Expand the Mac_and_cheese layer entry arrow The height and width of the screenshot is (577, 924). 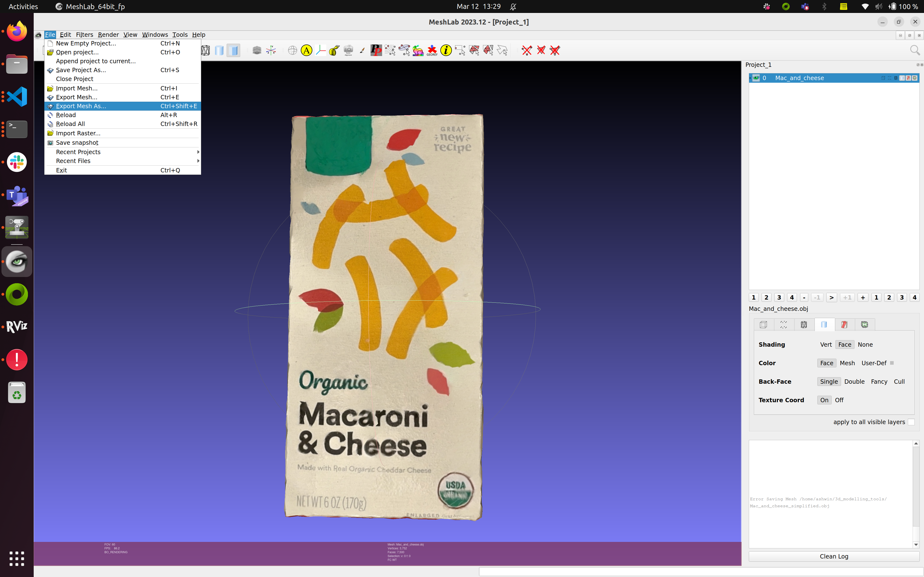(x=750, y=77)
